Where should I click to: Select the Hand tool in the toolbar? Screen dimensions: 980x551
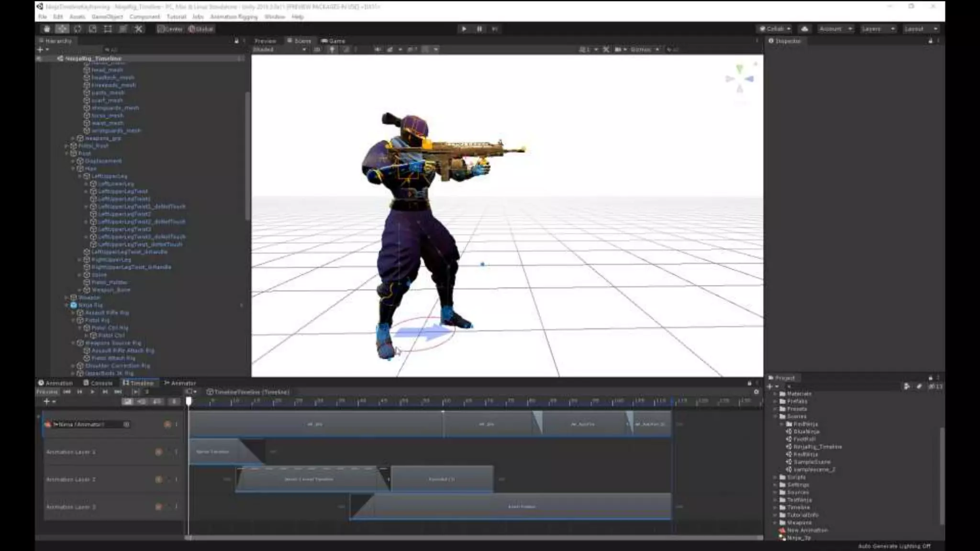coord(47,29)
